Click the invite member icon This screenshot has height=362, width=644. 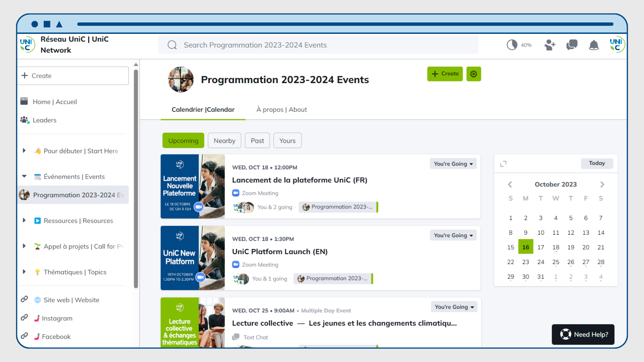pyautogui.click(x=550, y=45)
